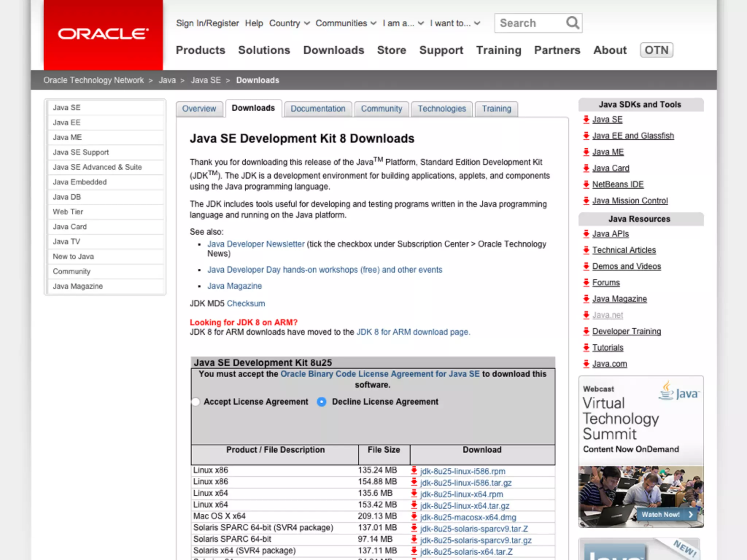Select Java Embedded in left sidebar

[x=80, y=182]
